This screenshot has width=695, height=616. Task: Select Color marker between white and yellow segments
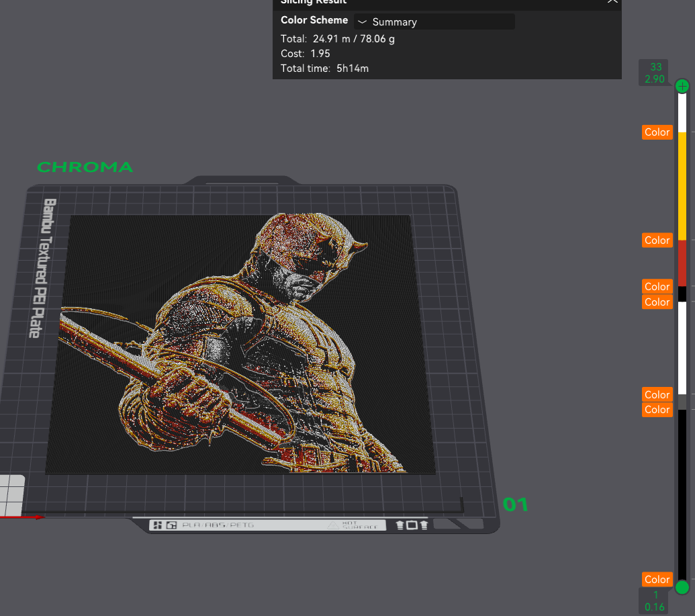point(657,132)
